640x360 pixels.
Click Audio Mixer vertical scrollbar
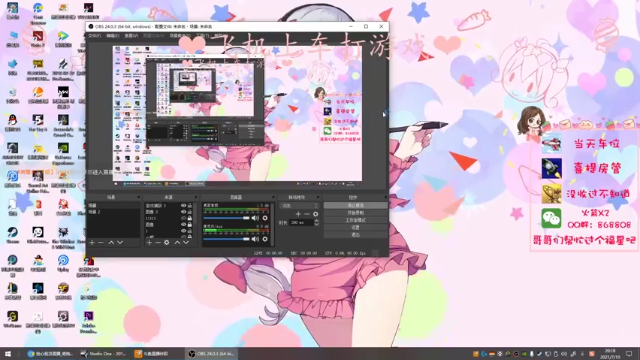point(272,224)
